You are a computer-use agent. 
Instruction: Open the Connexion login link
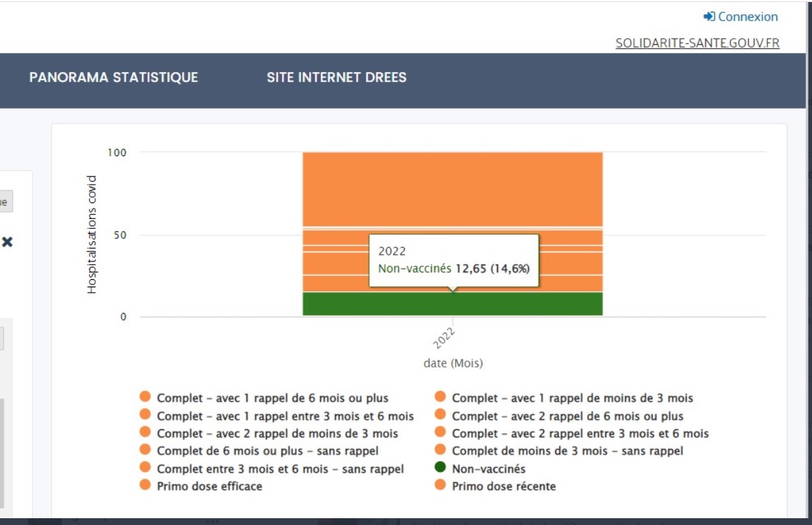point(747,16)
